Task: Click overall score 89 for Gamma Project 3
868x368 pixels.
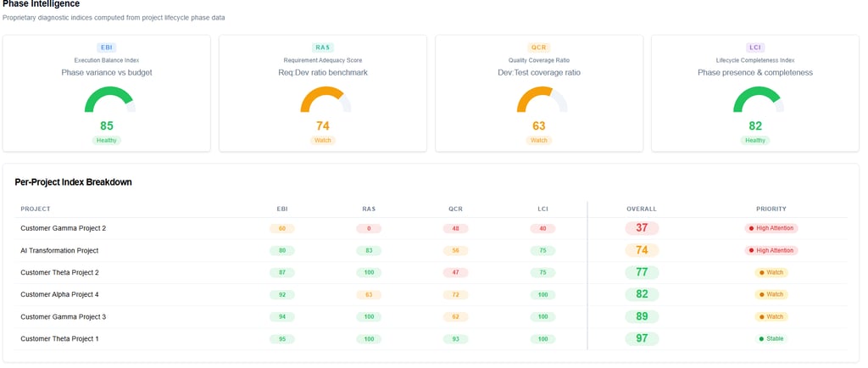Action: pyautogui.click(x=642, y=316)
